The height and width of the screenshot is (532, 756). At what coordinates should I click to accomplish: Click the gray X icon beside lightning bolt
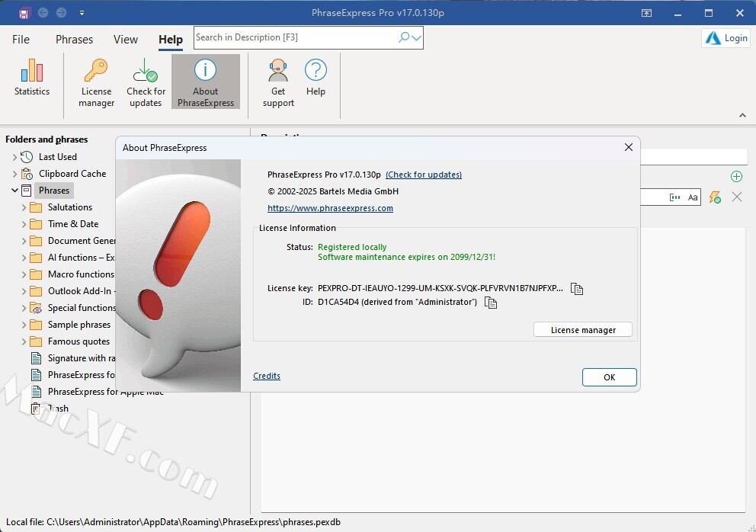(x=737, y=197)
